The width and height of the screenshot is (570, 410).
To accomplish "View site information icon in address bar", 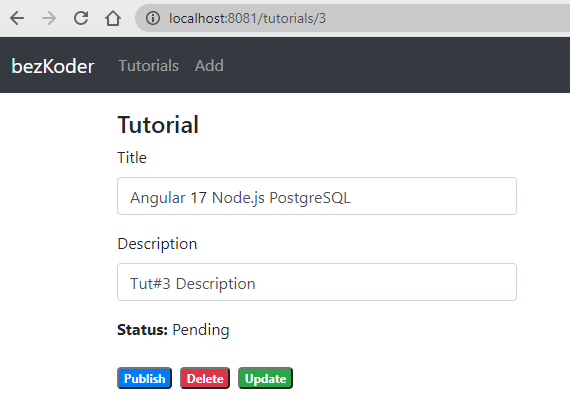I will point(153,18).
